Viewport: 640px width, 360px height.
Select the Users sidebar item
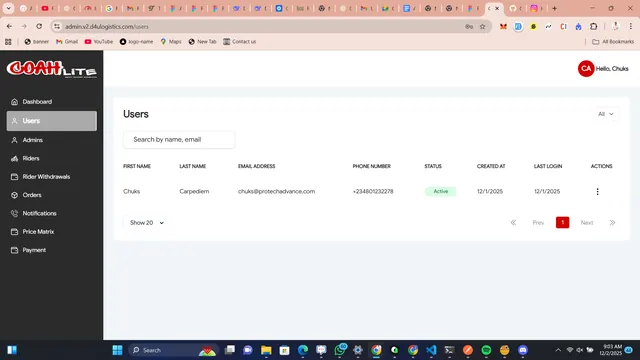51,121
